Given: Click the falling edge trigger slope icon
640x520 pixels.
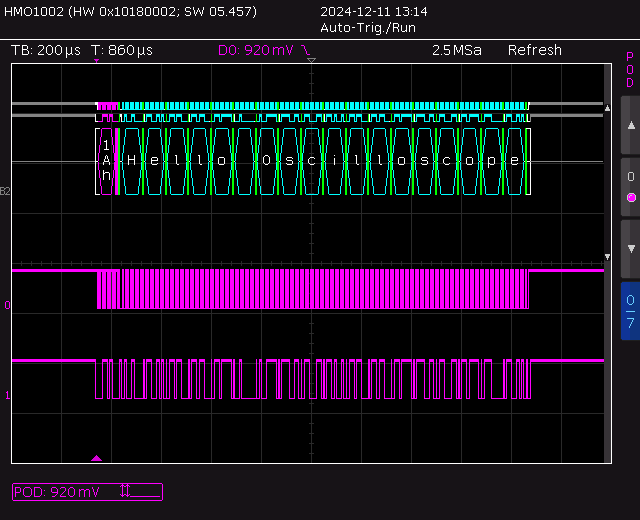Looking at the screenshot, I should coord(307,50).
